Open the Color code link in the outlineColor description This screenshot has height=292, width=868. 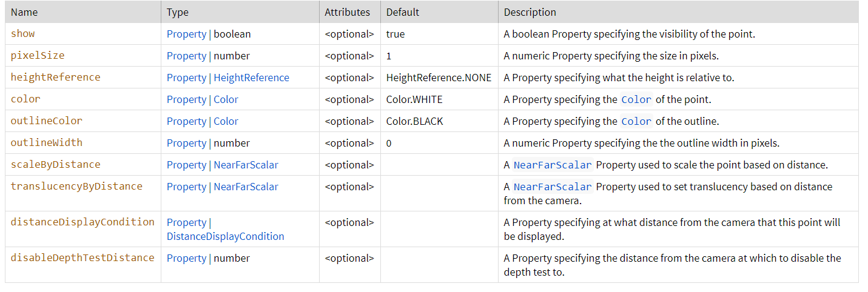click(636, 121)
